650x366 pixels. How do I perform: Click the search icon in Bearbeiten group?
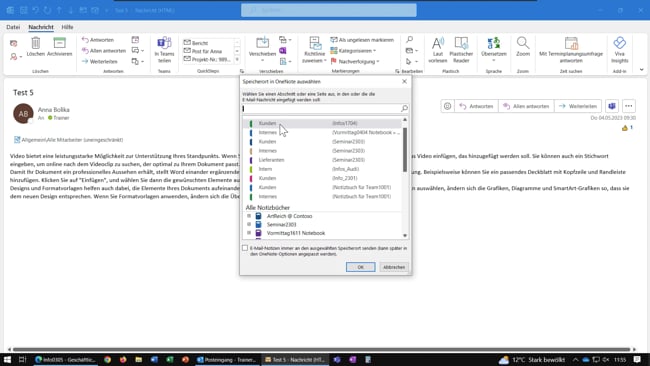coord(409,40)
